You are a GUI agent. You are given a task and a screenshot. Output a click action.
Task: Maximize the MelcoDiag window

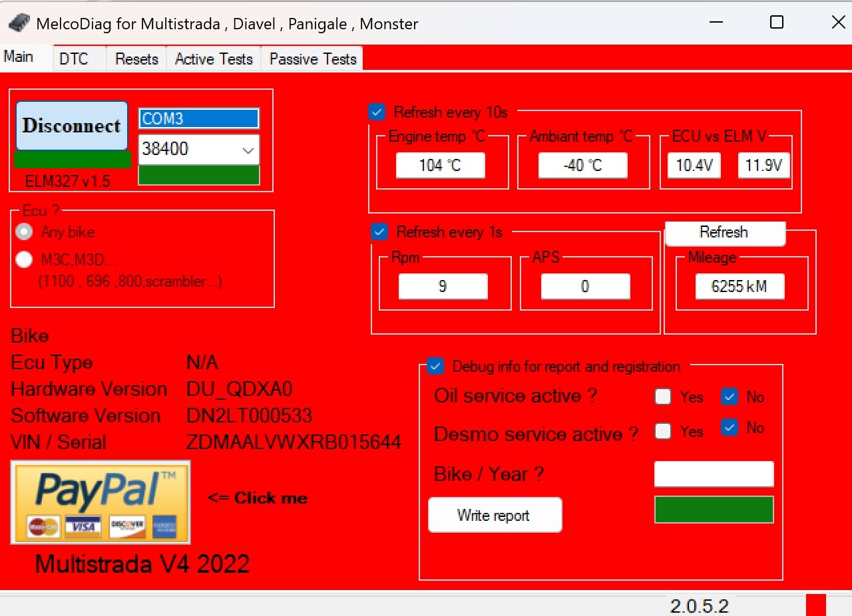click(x=776, y=23)
